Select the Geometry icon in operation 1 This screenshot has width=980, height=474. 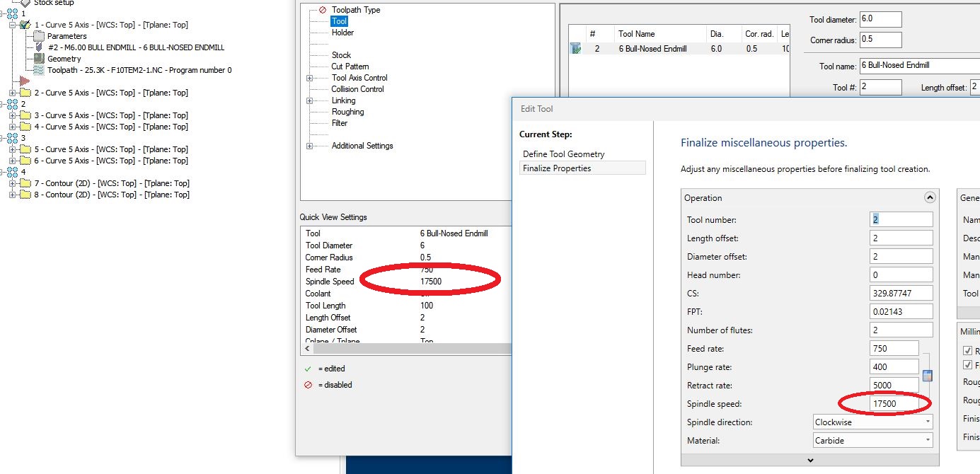(x=39, y=59)
